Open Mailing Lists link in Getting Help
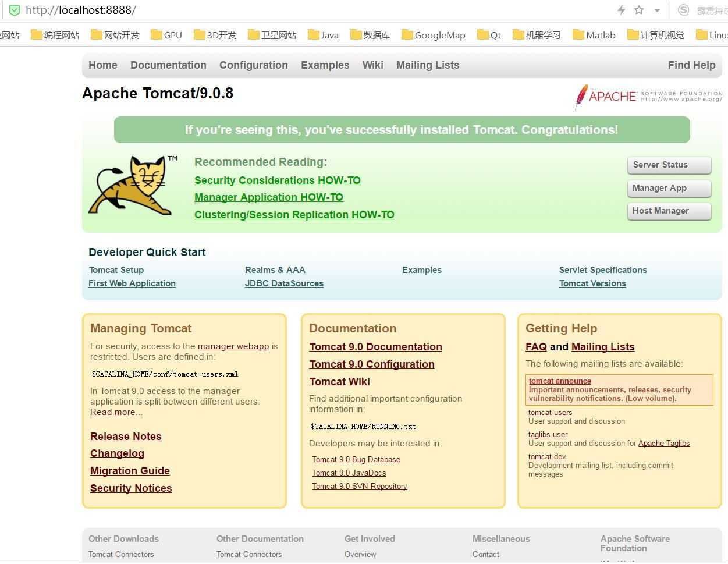 click(603, 347)
